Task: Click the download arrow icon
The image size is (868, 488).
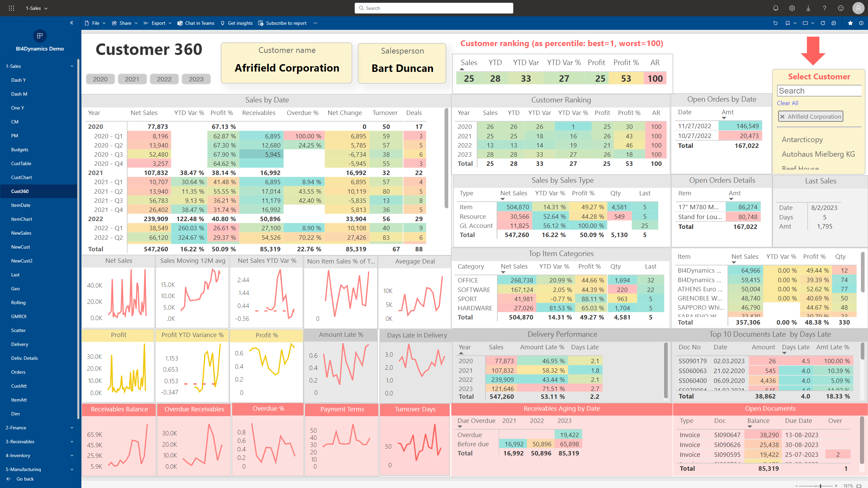Action: [x=808, y=8]
